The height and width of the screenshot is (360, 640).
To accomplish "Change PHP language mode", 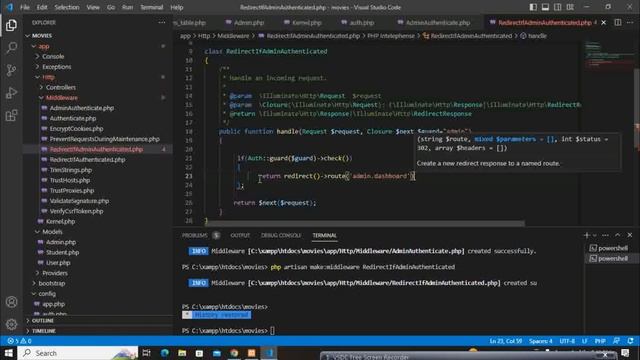I will pyautogui.click(x=600, y=341).
